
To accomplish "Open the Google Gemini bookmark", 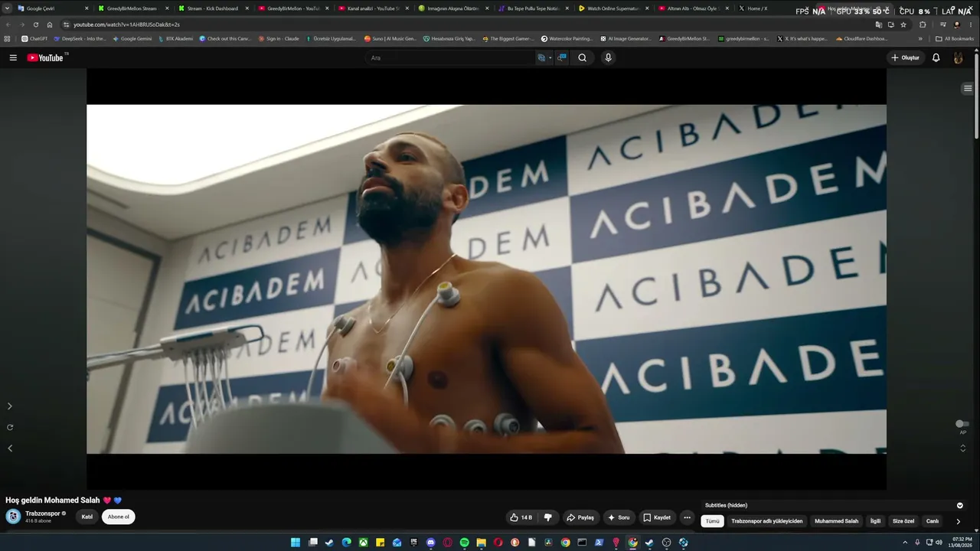I will click(x=132, y=38).
